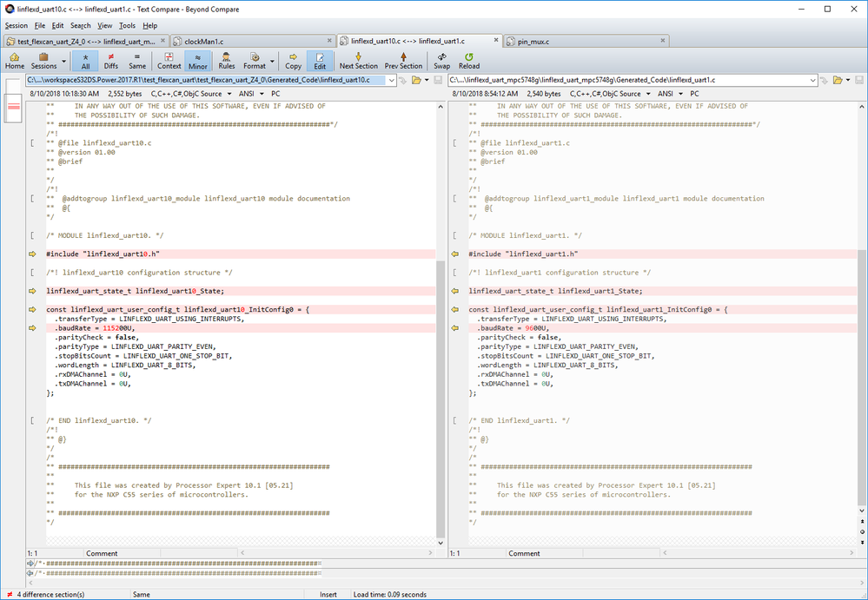Expand the Format dropdown arrow

tap(272, 61)
